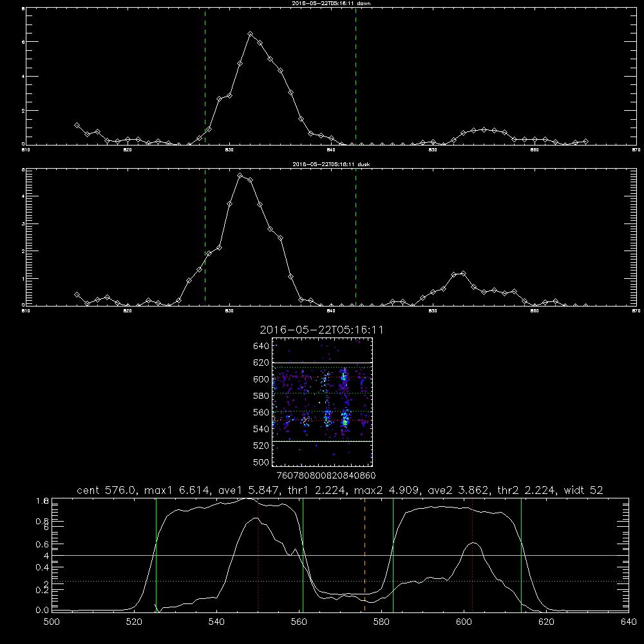
Task: Click bottom plot y-axis label '0.4'
Action: (x=43, y=567)
